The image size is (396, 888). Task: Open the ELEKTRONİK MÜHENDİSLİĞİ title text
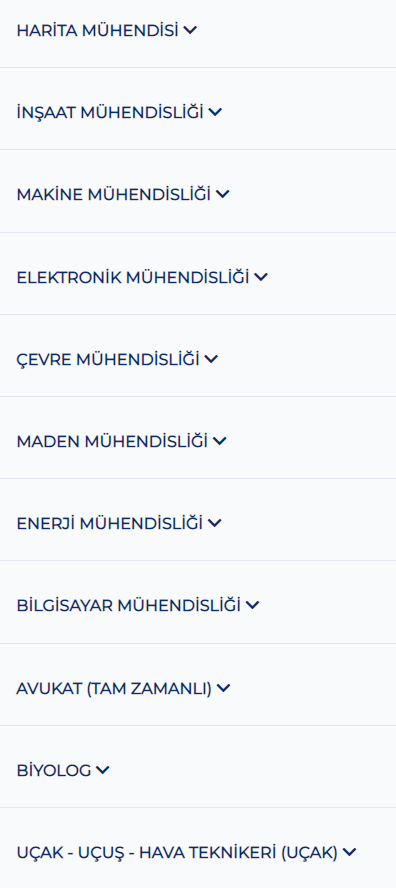coord(133,278)
